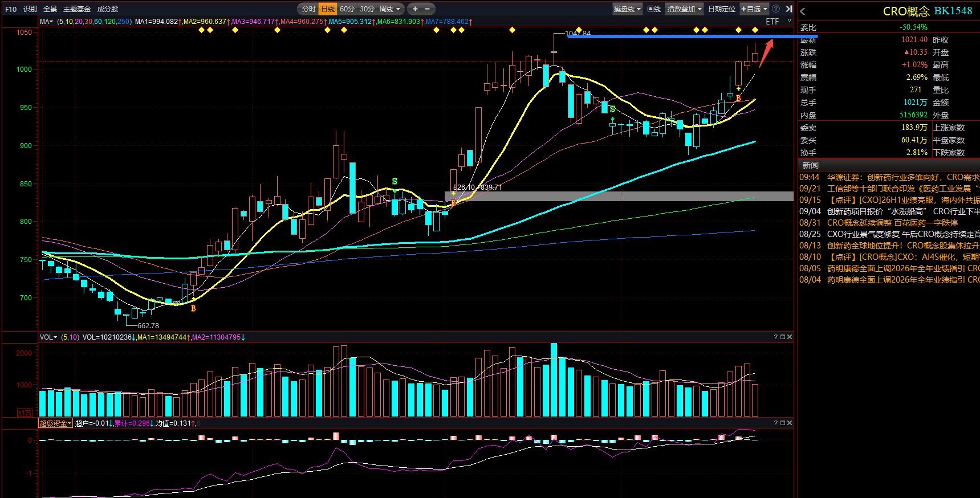The width and height of the screenshot is (980, 498).
Task: Open help for the VOL sub-panel
Action: (776, 337)
